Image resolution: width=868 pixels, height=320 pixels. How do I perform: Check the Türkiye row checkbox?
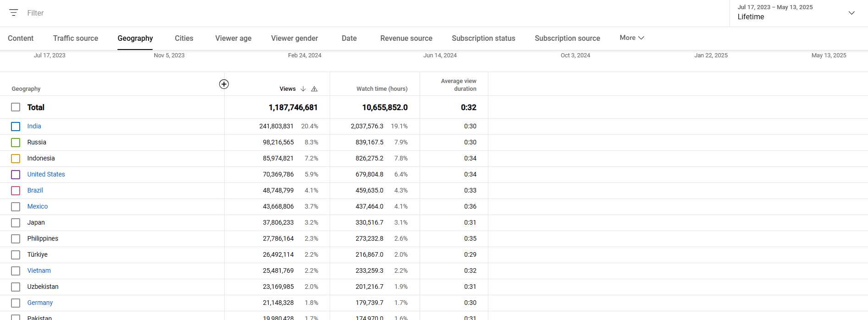coord(16,255)
